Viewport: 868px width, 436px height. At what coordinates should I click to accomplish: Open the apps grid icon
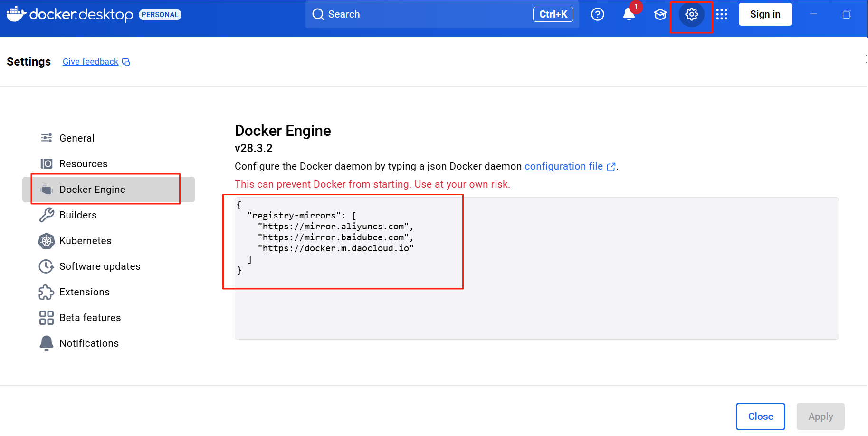coord(722,14)
